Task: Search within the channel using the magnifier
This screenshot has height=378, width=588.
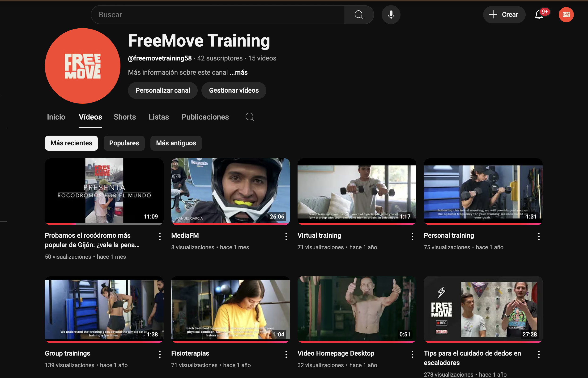Action: 249,117
